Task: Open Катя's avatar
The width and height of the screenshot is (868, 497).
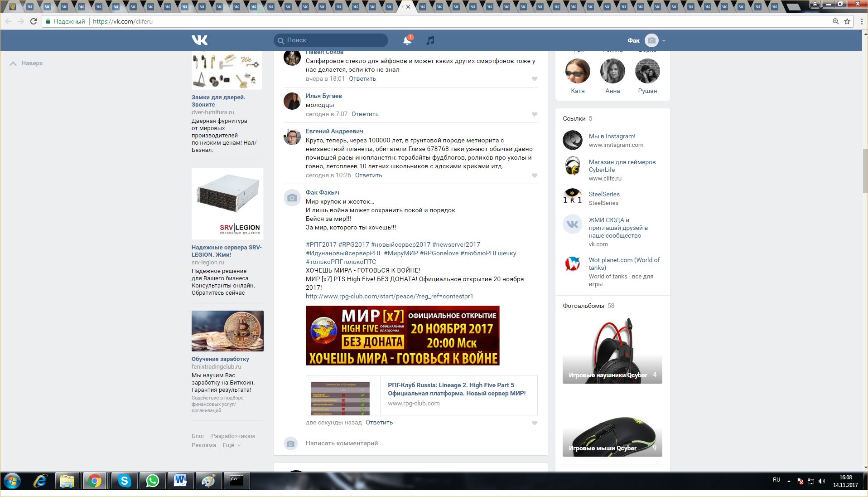Action: coord(578,71)
